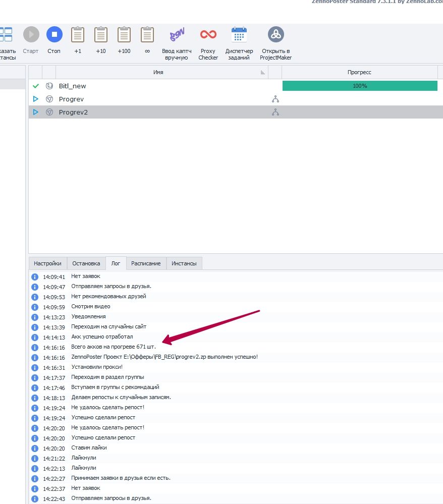Image resolution: width=443 pixels, height=504 pixels.
Task: Click log line 'Переходим на случайны сайт'
Action: (x=108, y=326)
